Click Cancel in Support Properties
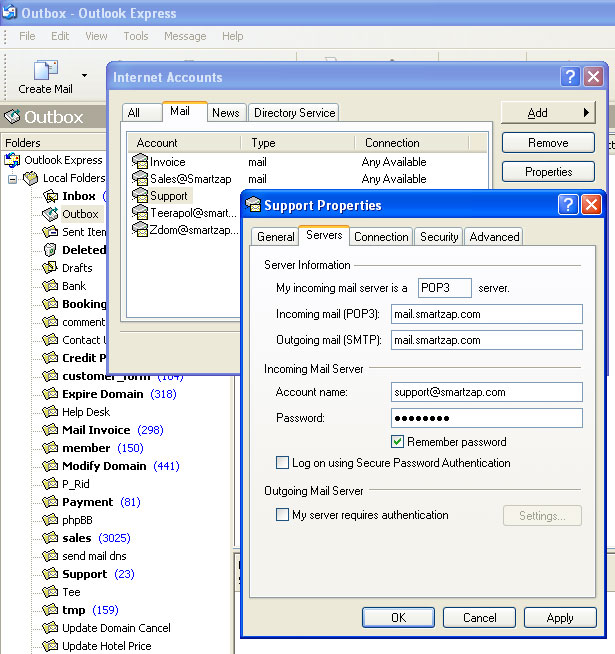Image resolution: width=615 pixels, height=654 pixels. click(479, 617)
